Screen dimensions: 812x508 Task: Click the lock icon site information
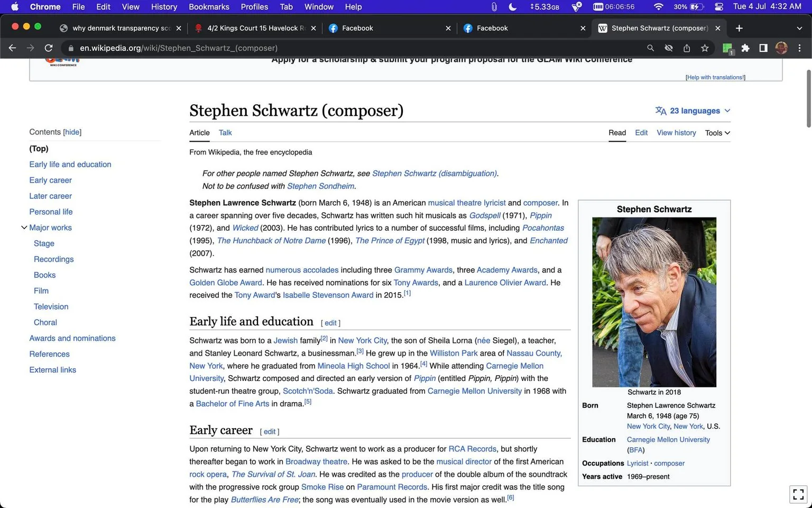(x=71, y=48)
